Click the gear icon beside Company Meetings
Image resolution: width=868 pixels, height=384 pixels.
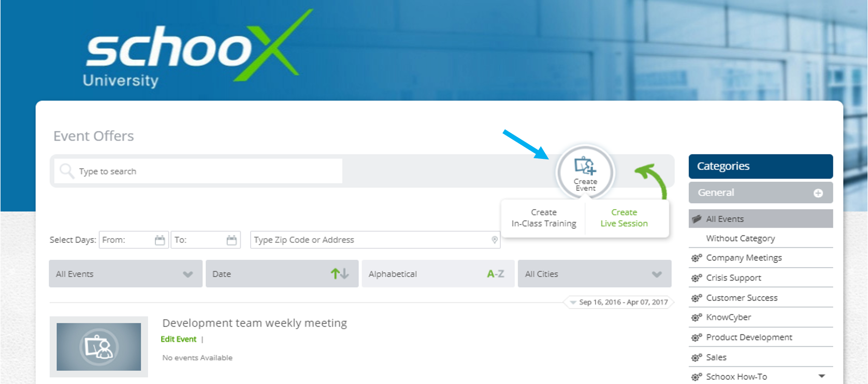coord(697,258)
